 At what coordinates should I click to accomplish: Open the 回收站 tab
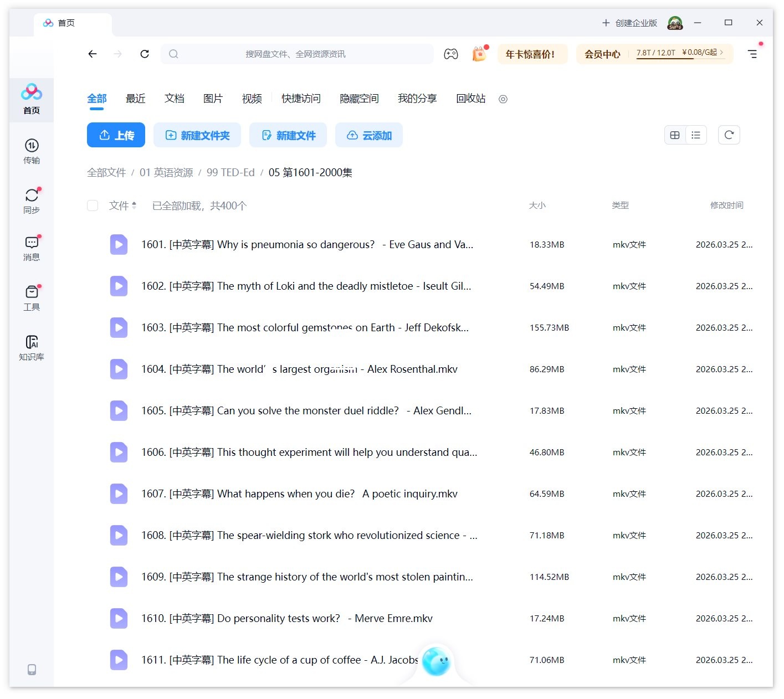470,99
